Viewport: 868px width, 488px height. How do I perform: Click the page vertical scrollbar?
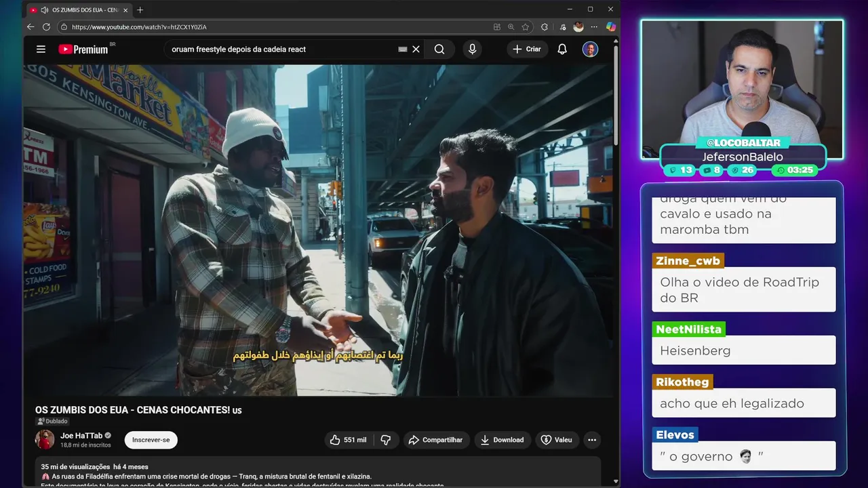(616, 95)
